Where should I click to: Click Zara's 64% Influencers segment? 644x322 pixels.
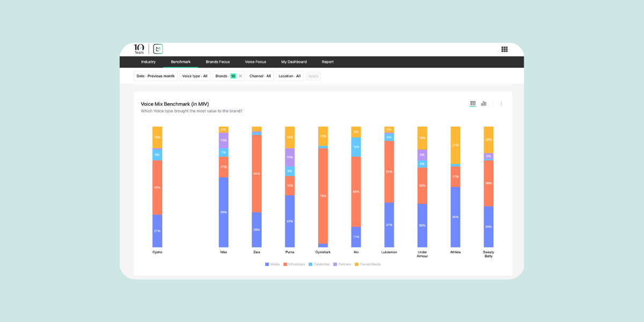pos(257,173)
